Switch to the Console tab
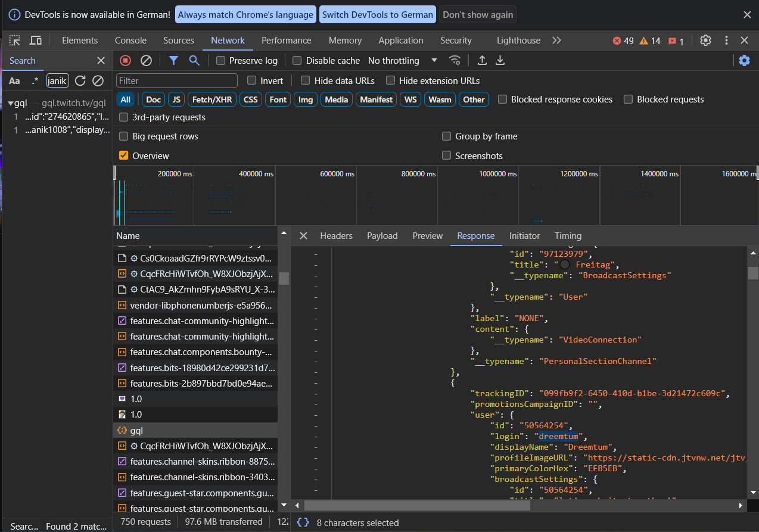This screenshot has width=759, height=532. click(130, 41)
